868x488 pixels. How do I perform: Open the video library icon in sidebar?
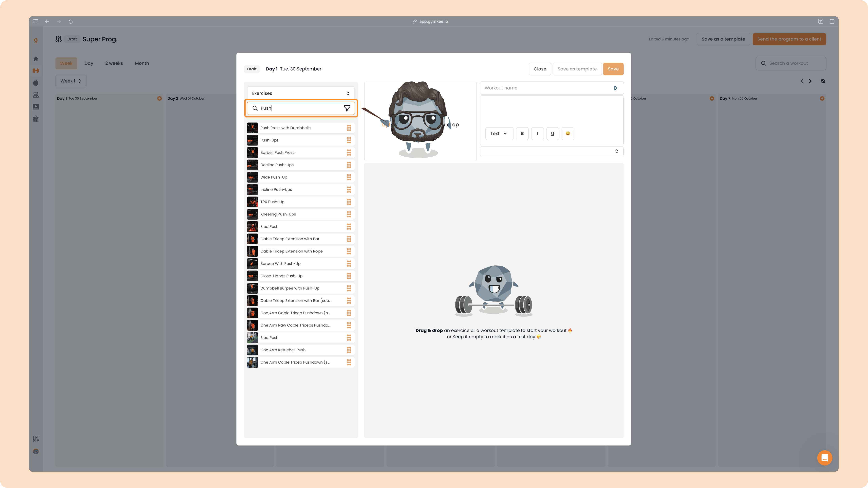pyautogui.click(x=36, y=107)
